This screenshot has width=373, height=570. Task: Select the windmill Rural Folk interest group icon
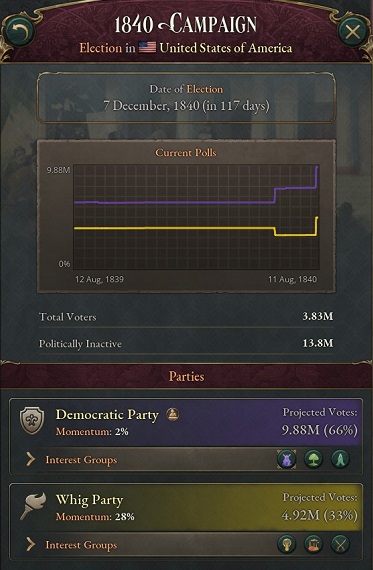pyautogui.click(x=286, y=459)
